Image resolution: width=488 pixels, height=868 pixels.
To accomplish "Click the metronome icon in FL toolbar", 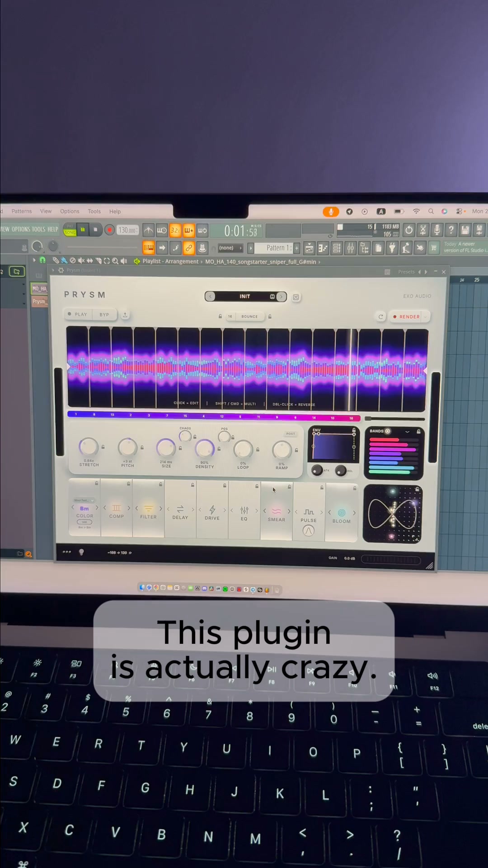I will click(x=148, y=231).
